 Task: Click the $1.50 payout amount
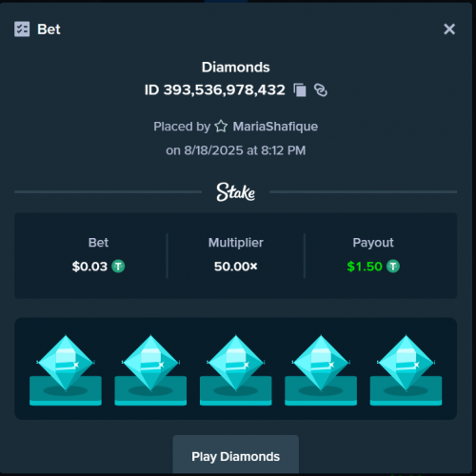point(365,267)
